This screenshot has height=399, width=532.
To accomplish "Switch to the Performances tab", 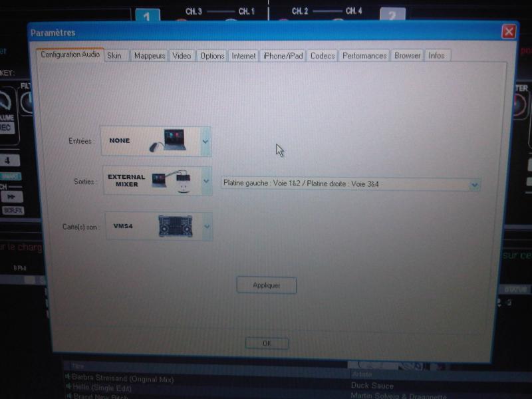I will click(x=364, y=56).
